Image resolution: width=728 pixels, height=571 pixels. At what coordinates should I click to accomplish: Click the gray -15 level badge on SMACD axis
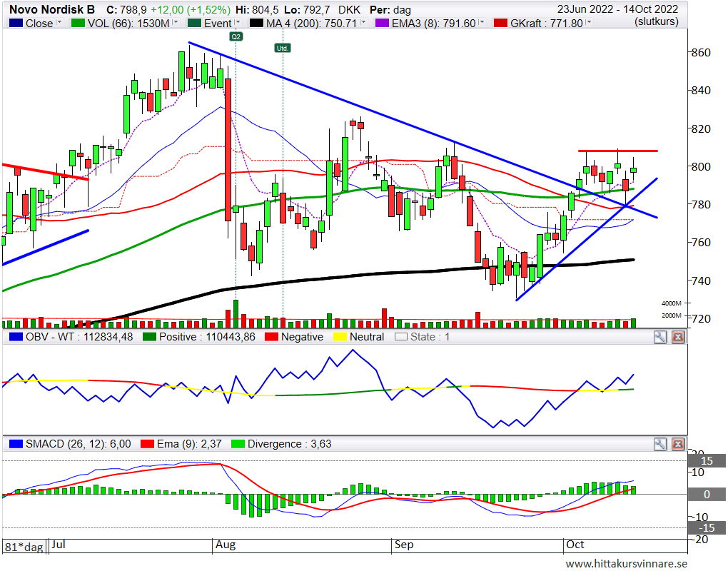tap(707, 528)
